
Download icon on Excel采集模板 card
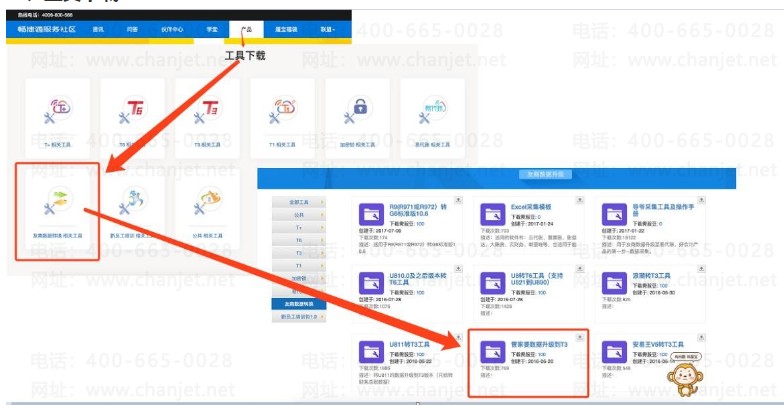point(579,200)
